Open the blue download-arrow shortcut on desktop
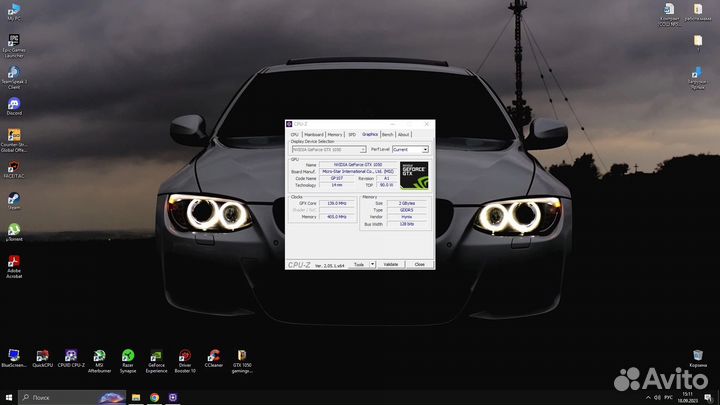This screenshot has width=720, height=405. pyautogui.click(x=697, y=78)
